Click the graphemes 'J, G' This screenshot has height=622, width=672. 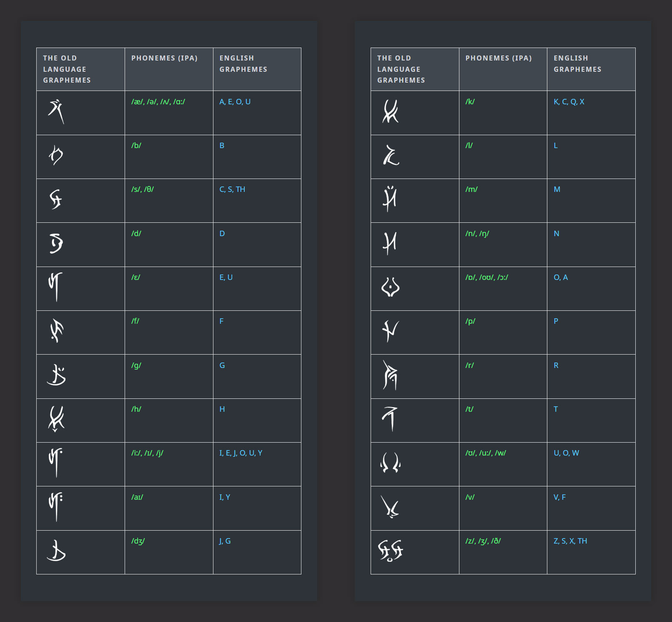coord(225,541)
